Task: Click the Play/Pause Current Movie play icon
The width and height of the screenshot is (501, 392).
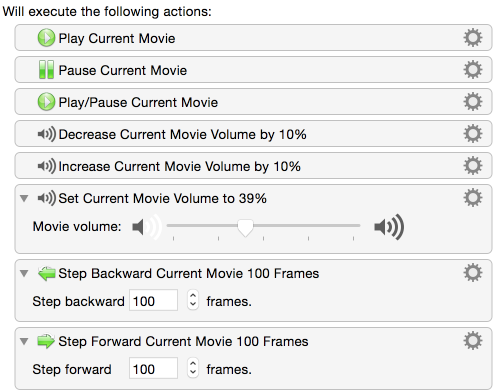Action: pyautogui.click(x=46, y=102)
